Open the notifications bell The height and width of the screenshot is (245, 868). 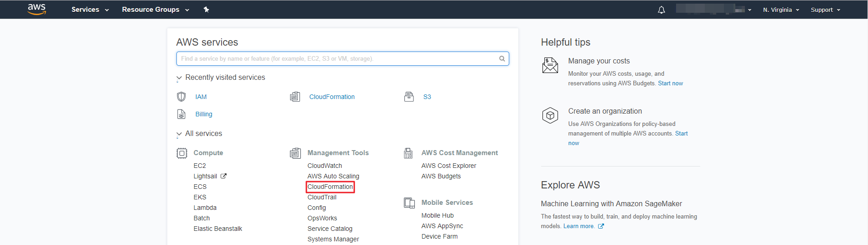tap(661, 10)
